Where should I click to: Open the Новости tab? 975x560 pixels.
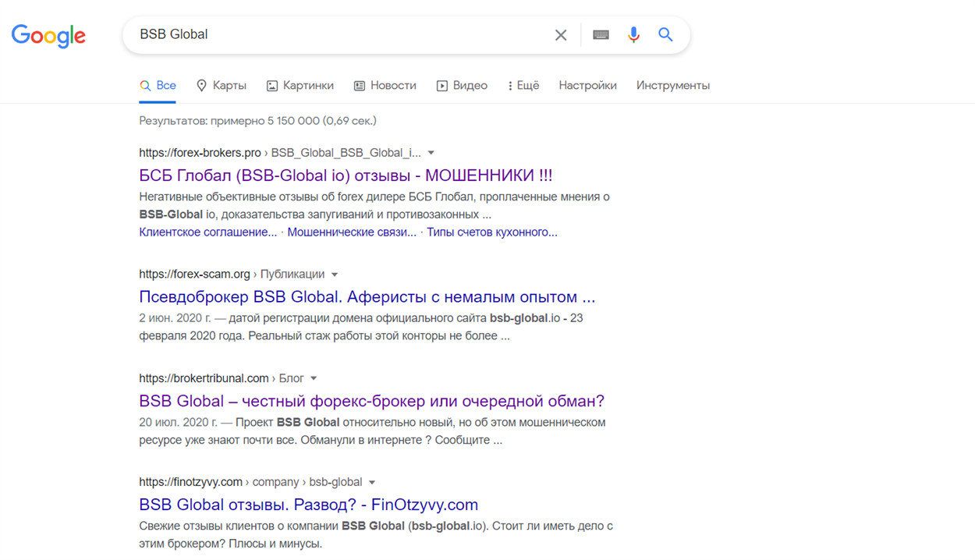(385, 86)
